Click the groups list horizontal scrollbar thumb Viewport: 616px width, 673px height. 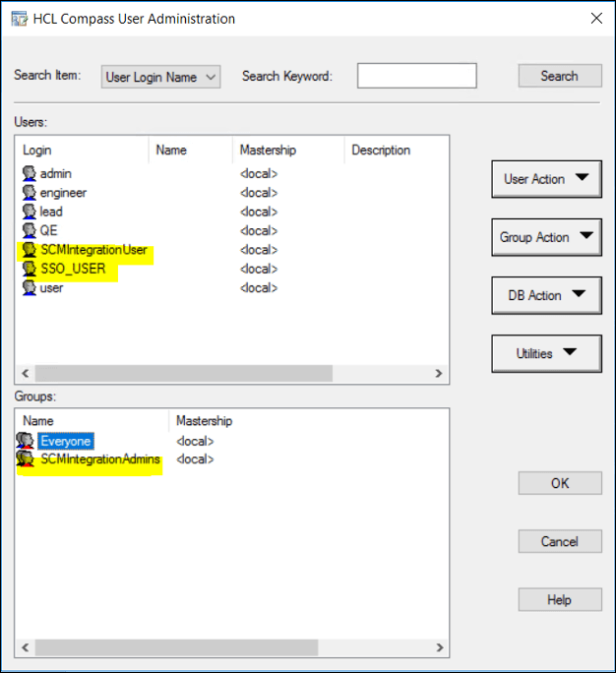coord(176,647)
